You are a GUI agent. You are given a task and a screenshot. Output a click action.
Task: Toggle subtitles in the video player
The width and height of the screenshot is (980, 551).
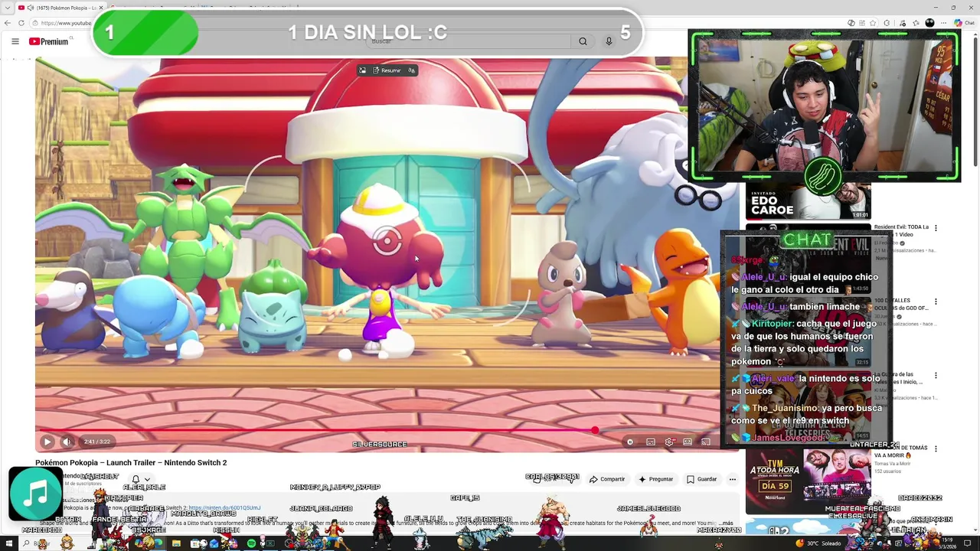point(650,442)
